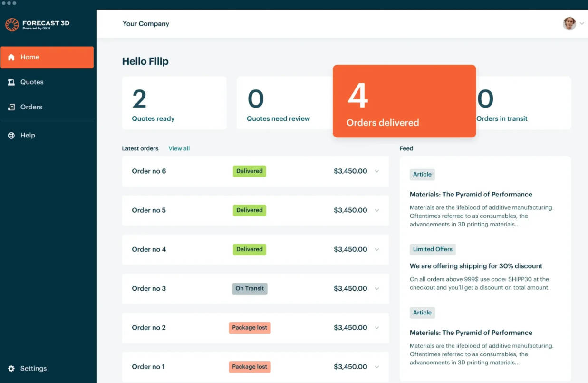This screenshot has width=588, height=383.
Task: Click the Quotes icon in sidebar
Action: tap(11, 82)
